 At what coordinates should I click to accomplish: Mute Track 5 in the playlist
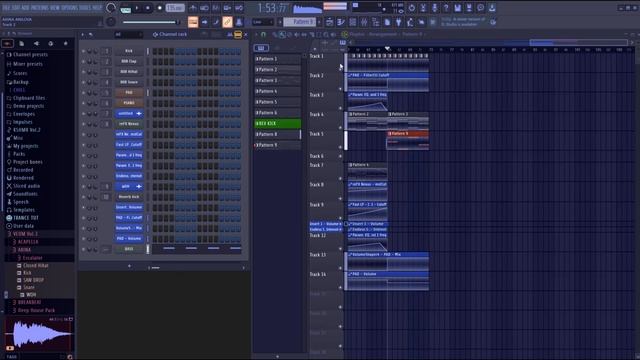coord(340,147)
